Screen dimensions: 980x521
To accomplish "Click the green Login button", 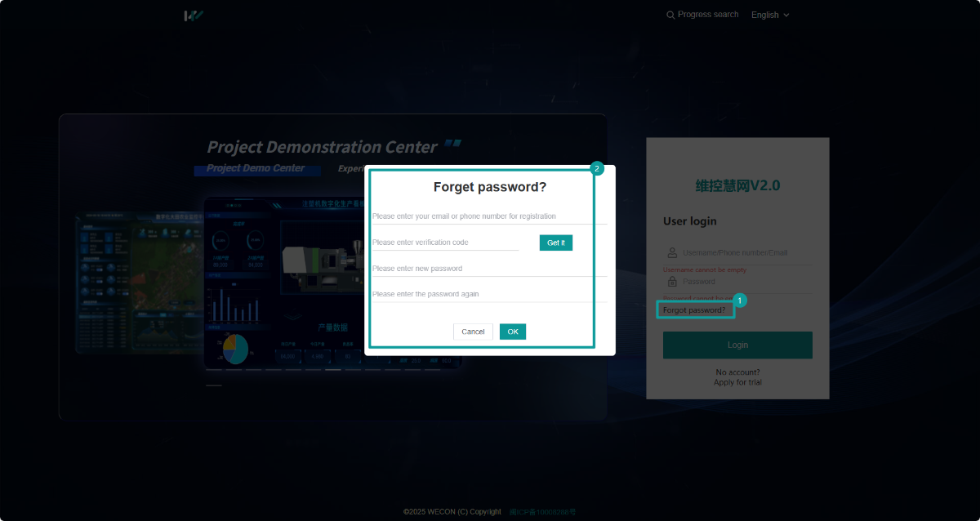I will coord(737,345).
